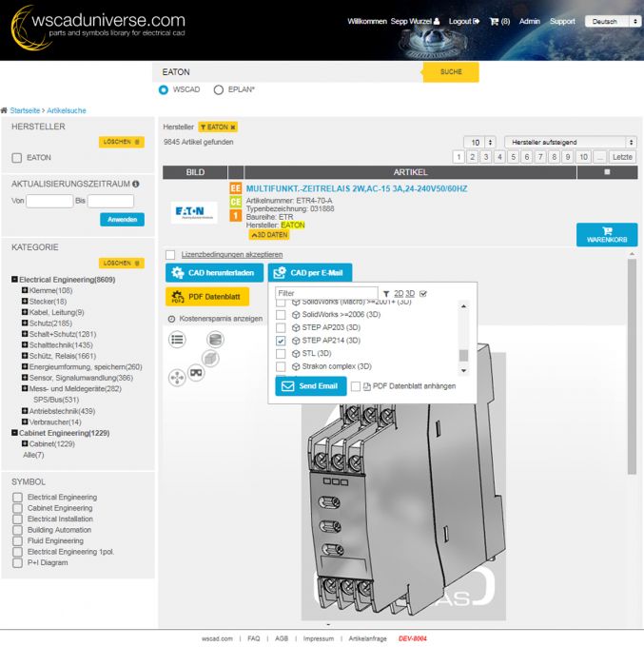
Task: Remove the EATON manufacturer filter tag
Action: 233,127
